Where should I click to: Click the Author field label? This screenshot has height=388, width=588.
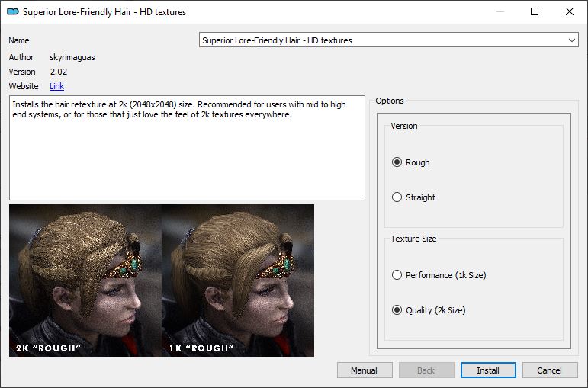coord(21,57)
